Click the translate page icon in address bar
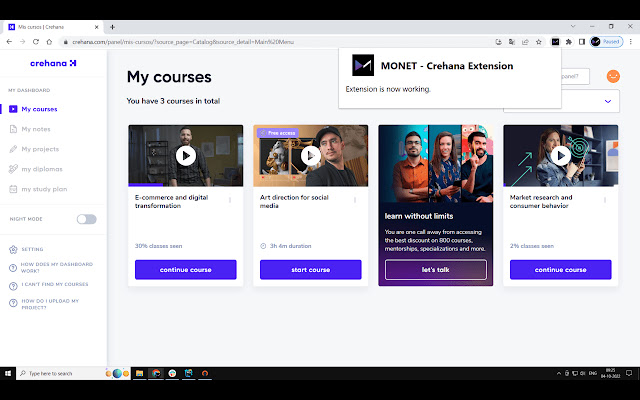640x400 pixels. coord(511,42)
